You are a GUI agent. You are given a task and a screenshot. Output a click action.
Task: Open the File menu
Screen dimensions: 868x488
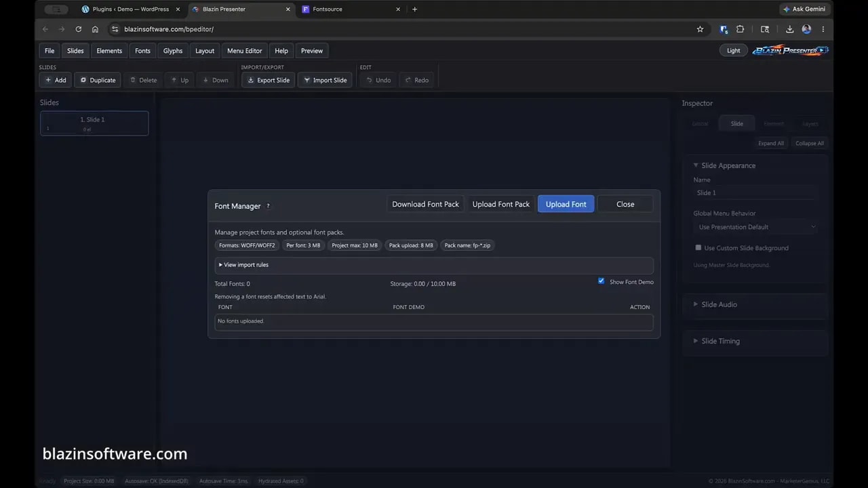click(50, 51)
